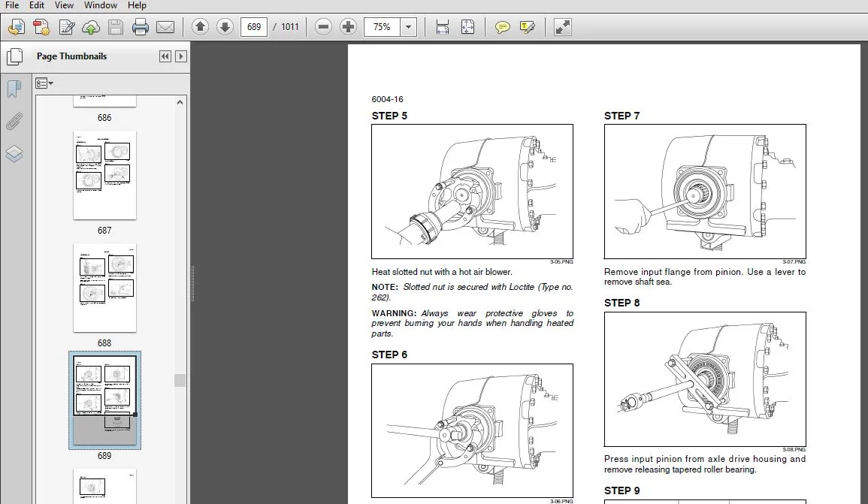
Task: Go to previous page with up arrow
Action: [x=200, y=26]
